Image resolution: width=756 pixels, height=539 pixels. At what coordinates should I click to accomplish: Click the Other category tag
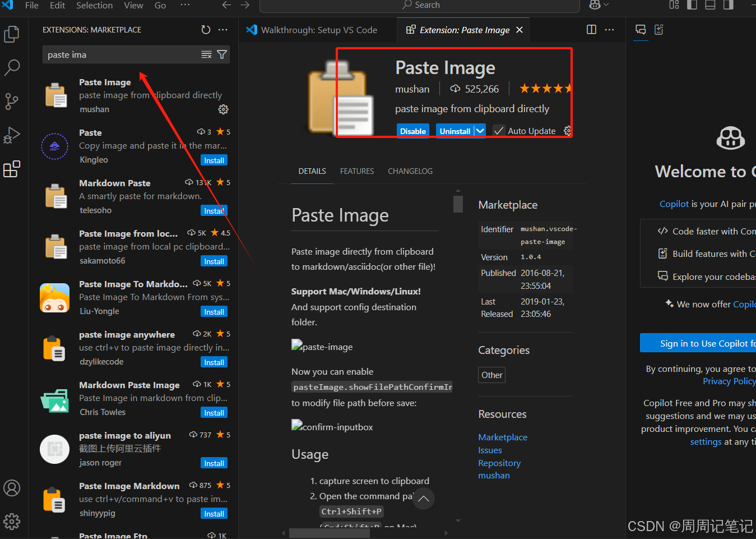[491, 375]
